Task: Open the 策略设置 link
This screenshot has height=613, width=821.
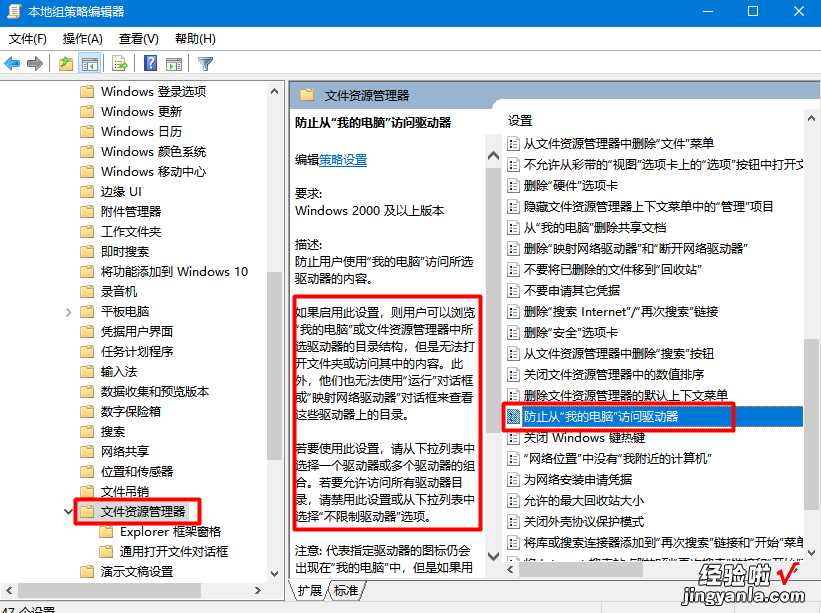Action: click(x=343, y=160)
